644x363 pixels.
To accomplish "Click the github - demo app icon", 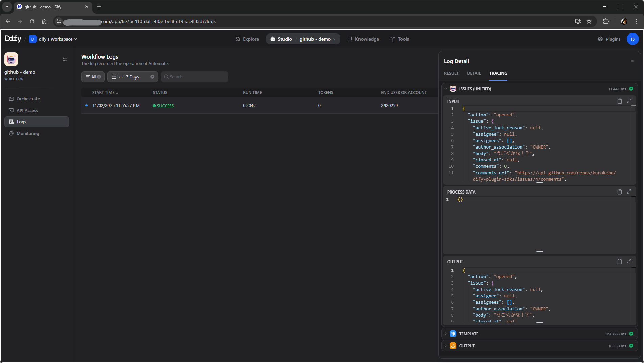I will pos(11,59).
